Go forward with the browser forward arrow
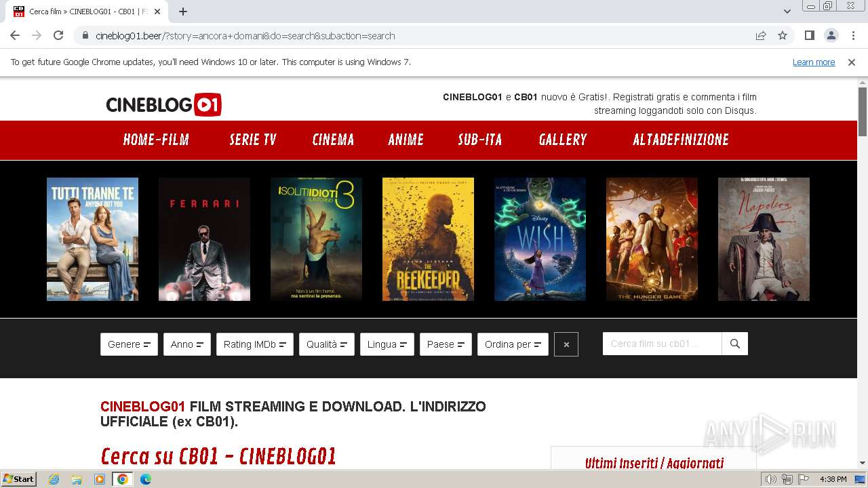This screenshot has width=868, height=488. (x=37, y=35)
